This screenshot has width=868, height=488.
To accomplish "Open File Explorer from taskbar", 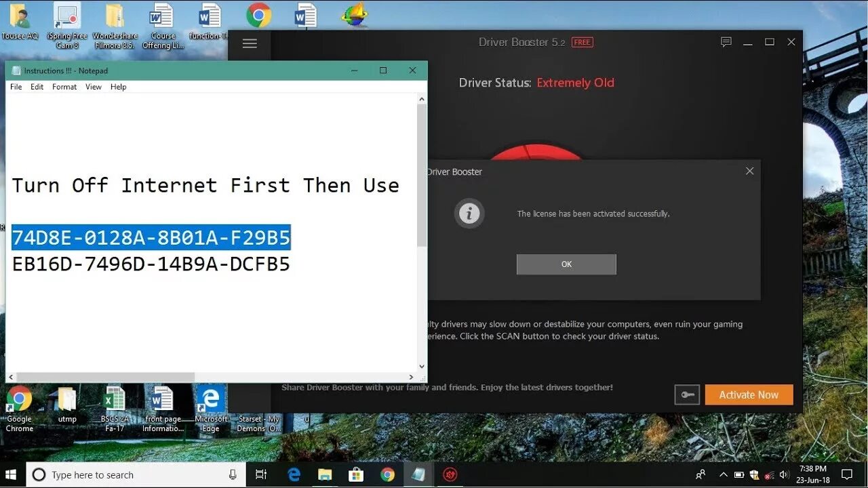I will point(325,474).
